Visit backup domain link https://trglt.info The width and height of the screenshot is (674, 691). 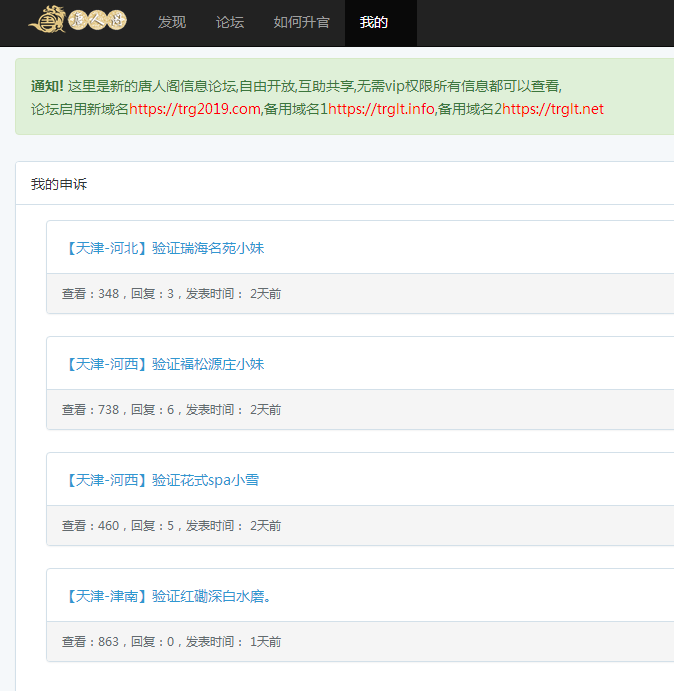[x=382, y=109]
